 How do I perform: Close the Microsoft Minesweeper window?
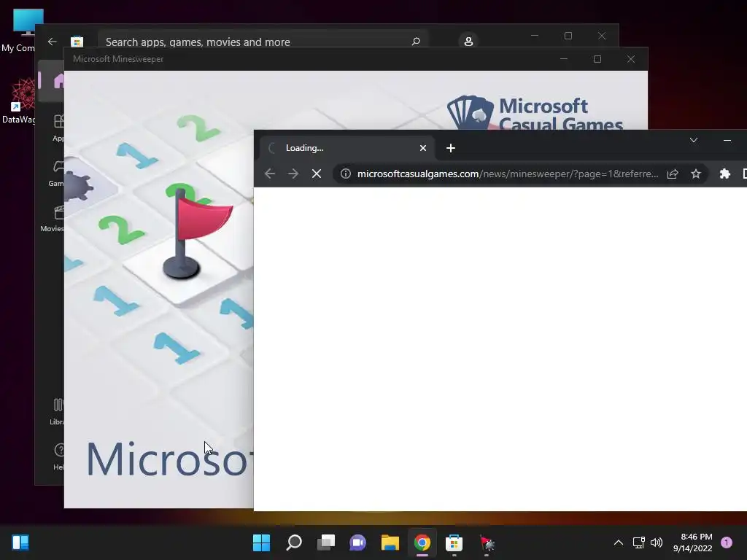point(631,59)
